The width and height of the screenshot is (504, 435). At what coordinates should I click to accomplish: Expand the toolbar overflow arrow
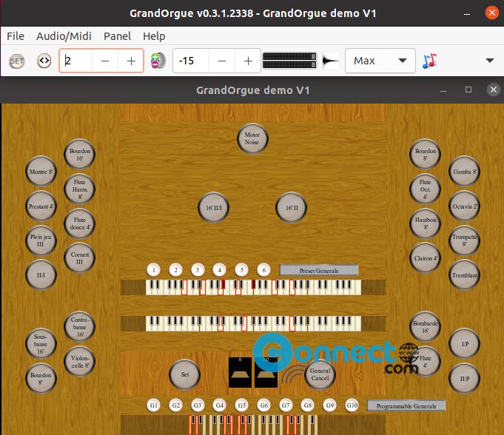tap(489, 61)
